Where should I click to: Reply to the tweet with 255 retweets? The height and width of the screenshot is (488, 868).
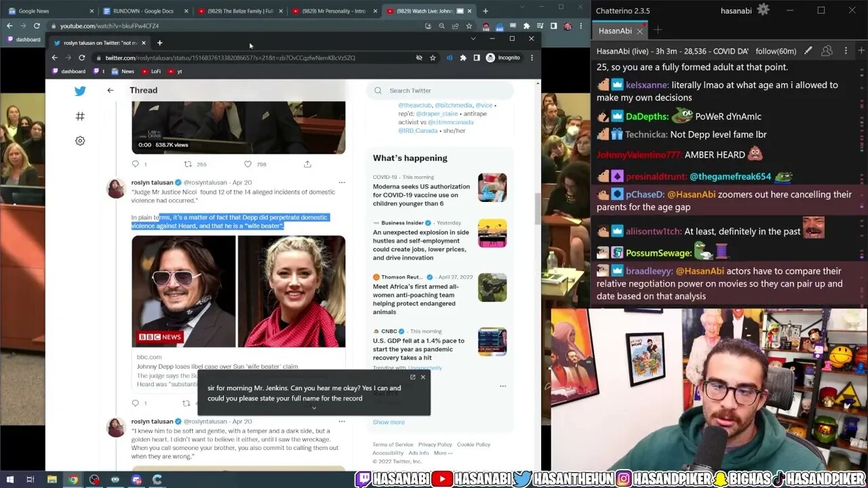coord(135,164)
